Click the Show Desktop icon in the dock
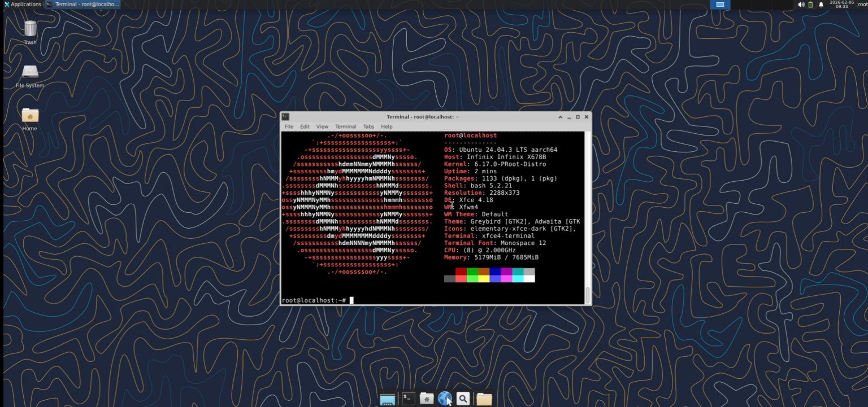This screenshot has width=868, height=407. (387, 399)
